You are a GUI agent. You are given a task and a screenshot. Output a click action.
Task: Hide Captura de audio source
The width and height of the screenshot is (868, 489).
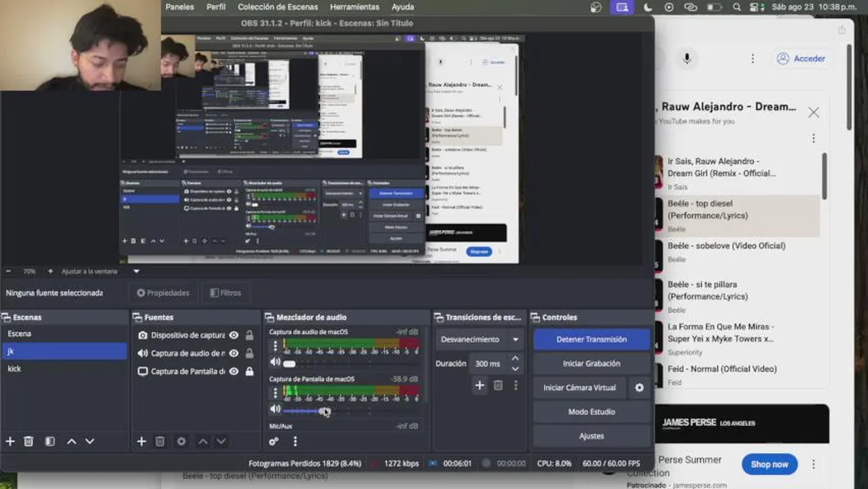(x=234, y=353)
